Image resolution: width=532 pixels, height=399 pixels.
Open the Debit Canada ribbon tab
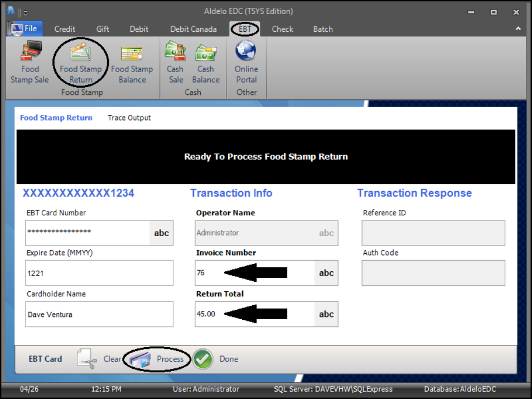(x=193, y=29)
